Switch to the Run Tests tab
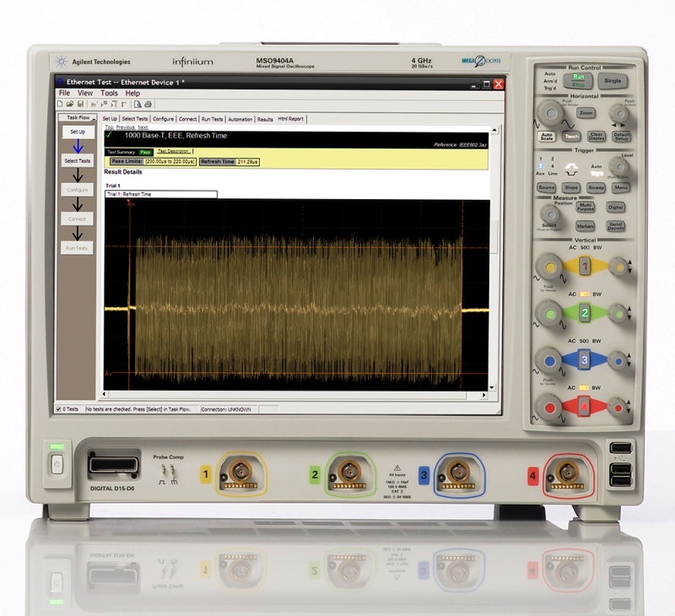Viewport: 675px width, 616px height. coord(213,119)
